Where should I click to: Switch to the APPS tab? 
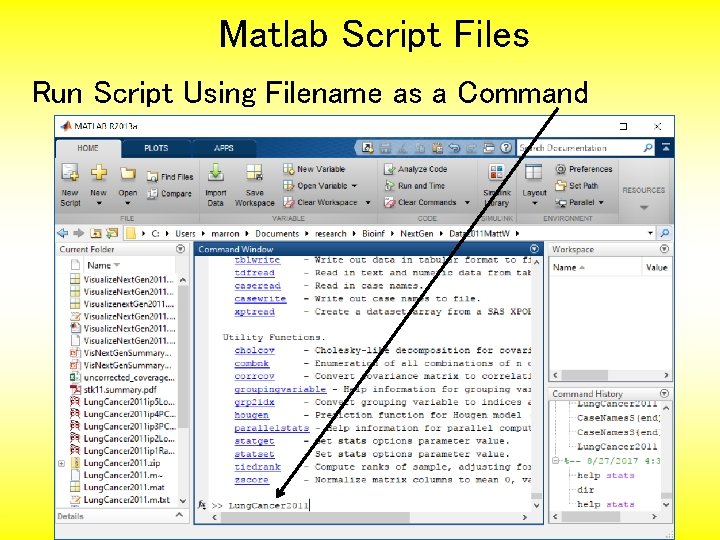point(224,148)
